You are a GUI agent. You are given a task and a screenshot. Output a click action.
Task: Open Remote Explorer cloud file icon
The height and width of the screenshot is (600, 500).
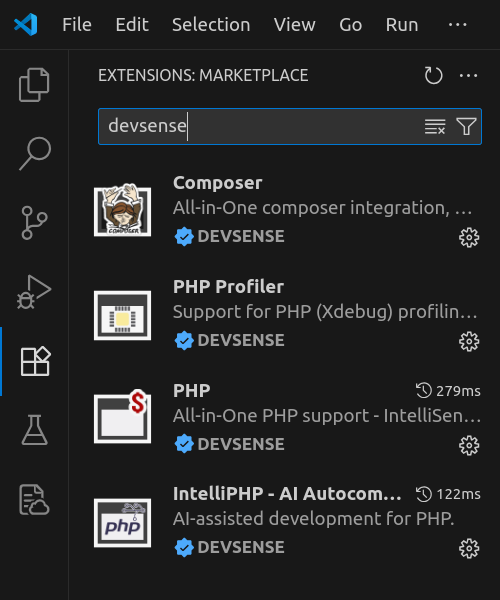point(34,499)
